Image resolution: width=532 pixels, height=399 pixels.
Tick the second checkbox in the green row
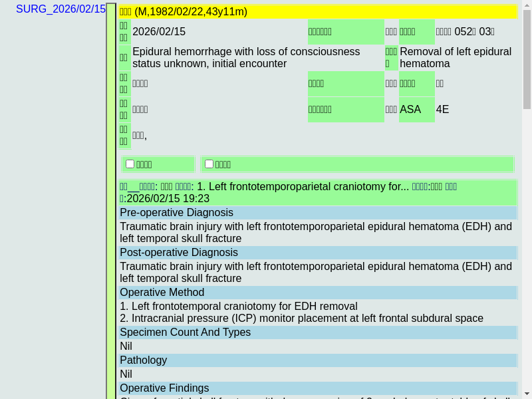(209, 164)
